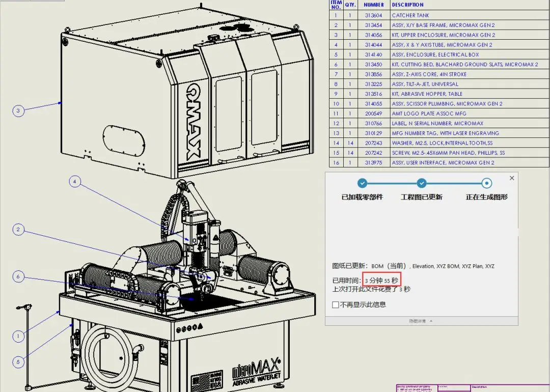Select balloon number 6 on the drawing
Viewport: 550px width, 392px height.
tap(18, 276)
